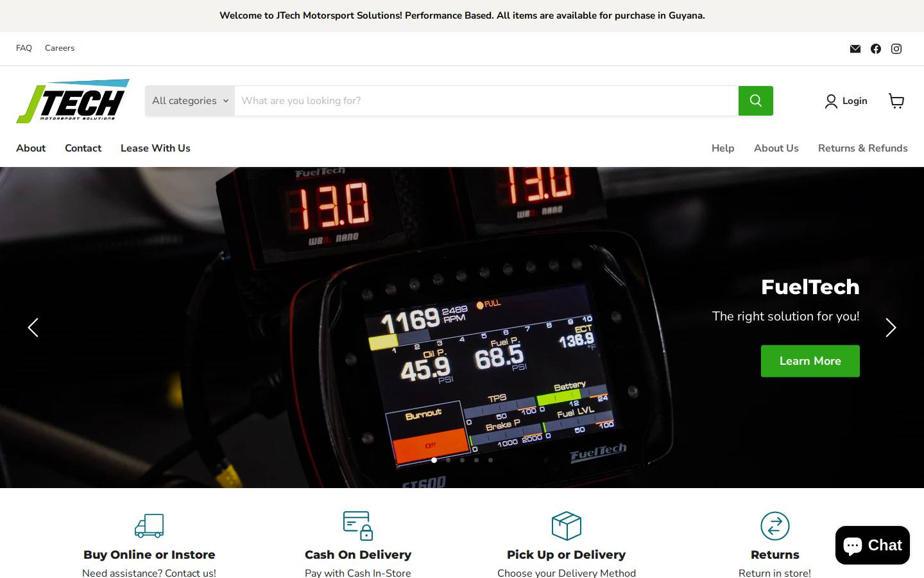This screenshot has height=578, width=924.
Task: Open the About Us menu item
Action: 776,148
